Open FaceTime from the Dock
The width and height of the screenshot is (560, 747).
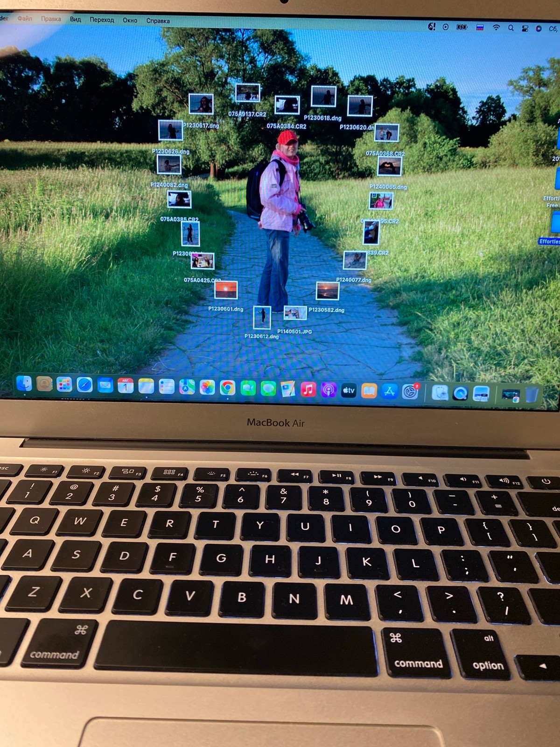point(248,388)
